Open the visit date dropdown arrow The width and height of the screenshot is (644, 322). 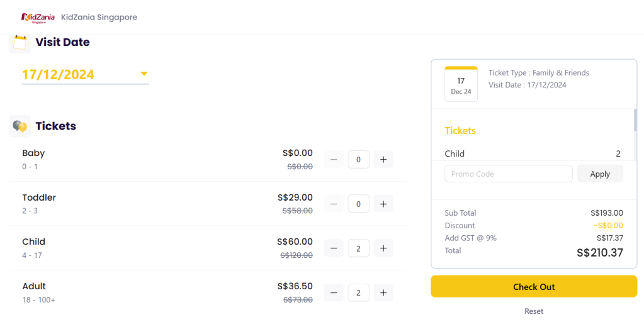144,74
